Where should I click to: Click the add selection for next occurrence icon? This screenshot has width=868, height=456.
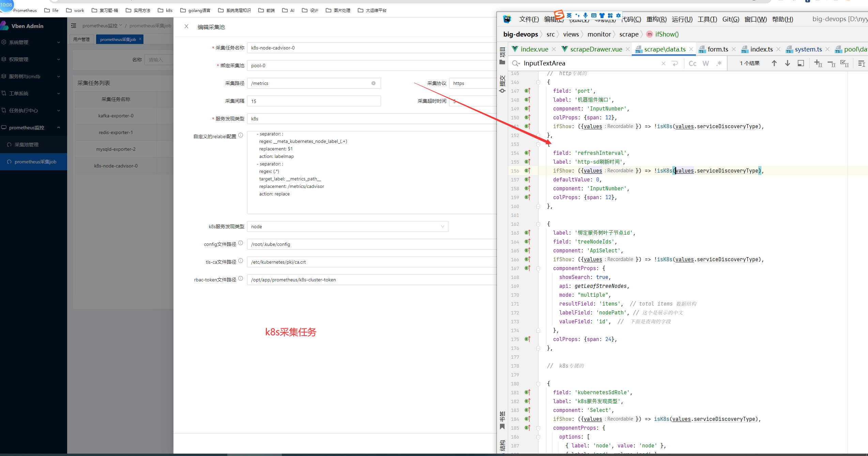tap(818, 63)
